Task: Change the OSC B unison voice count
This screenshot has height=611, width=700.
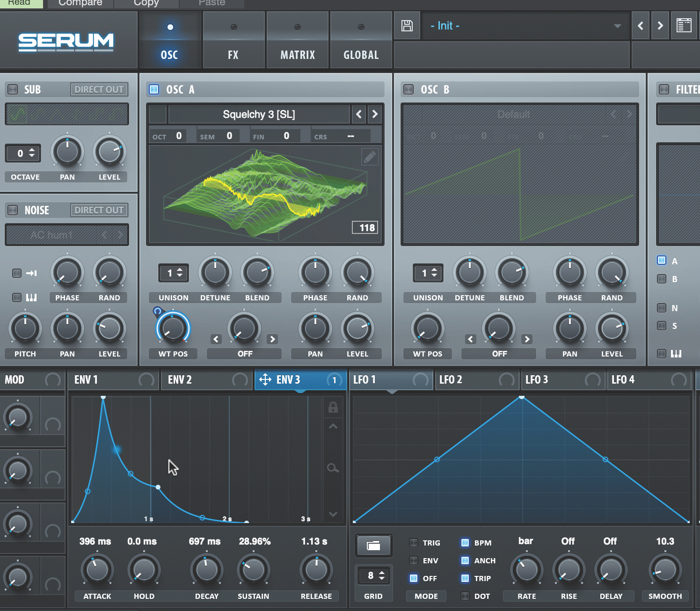Action: pyautogui.click(x=428, y=273)
